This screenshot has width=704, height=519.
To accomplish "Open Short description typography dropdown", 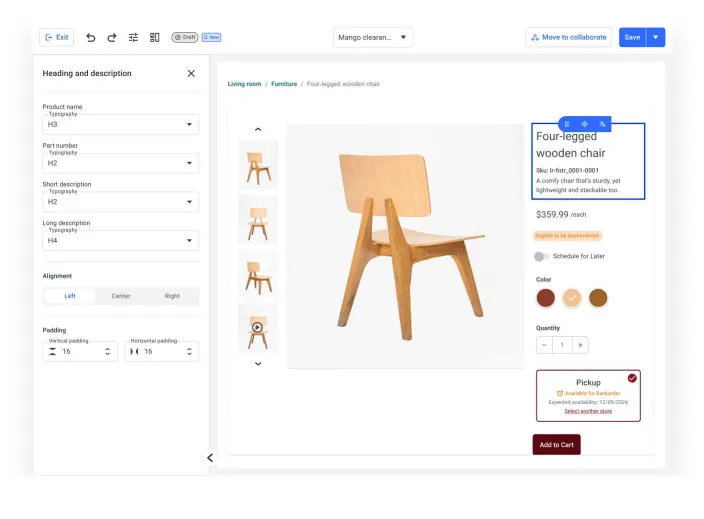I will point(121,202).
